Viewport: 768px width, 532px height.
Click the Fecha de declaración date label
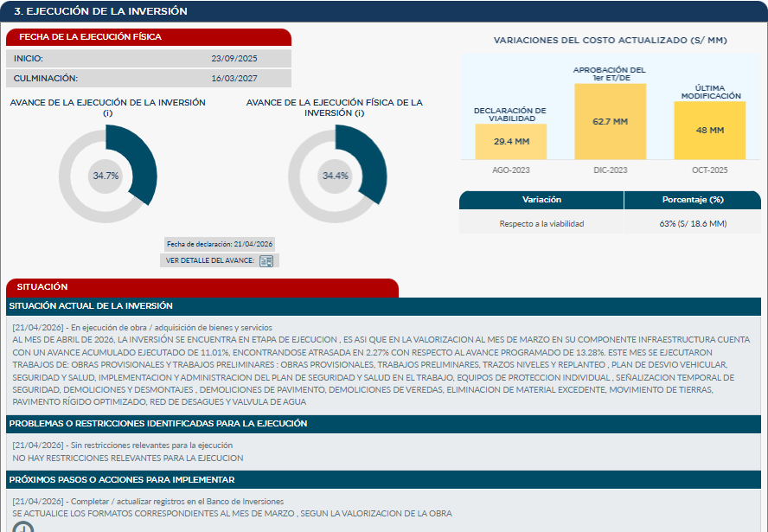[x=220, y=245]
